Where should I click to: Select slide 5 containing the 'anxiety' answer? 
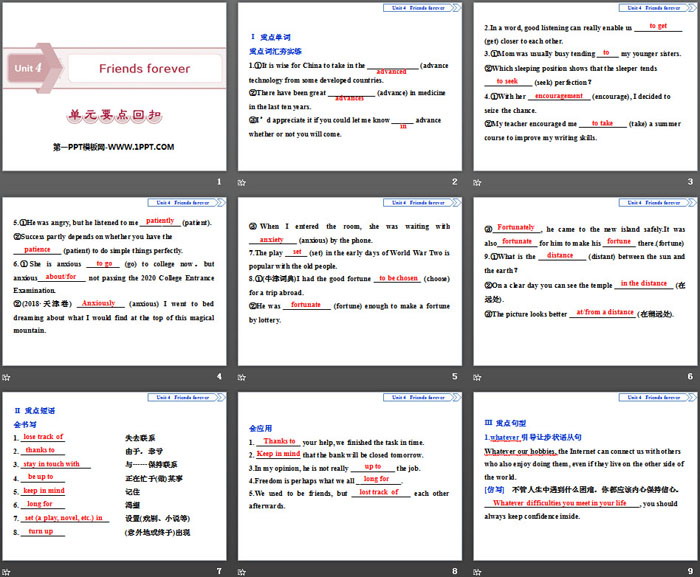tap(349, 281)
